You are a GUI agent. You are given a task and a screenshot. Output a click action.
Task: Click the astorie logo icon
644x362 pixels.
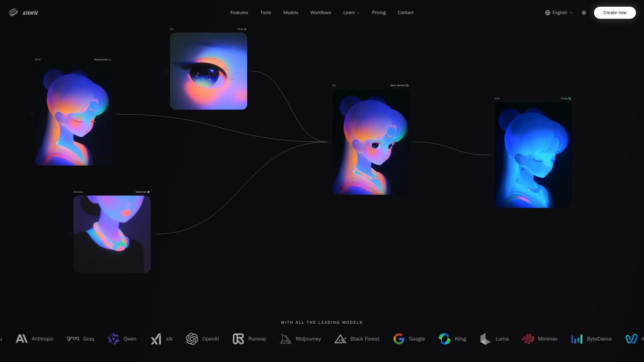point(13,13)
